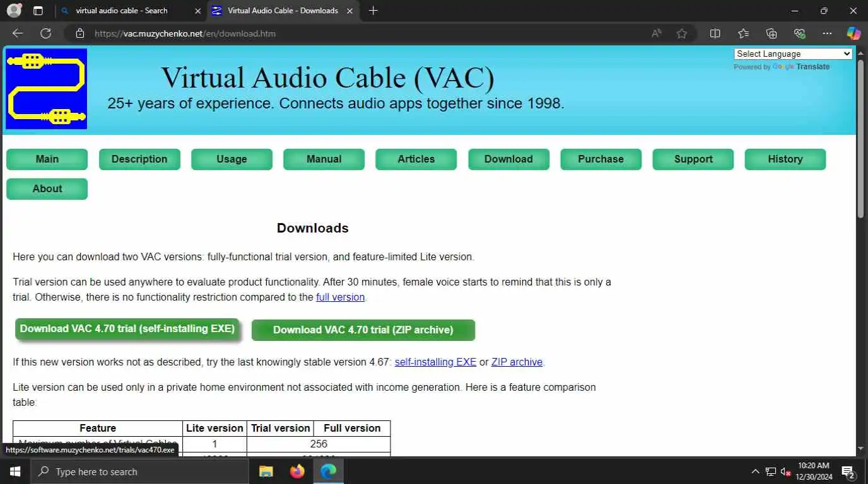Open the tab actions menu icon
This screenshot has height=484, width=868.
(38, 11)
